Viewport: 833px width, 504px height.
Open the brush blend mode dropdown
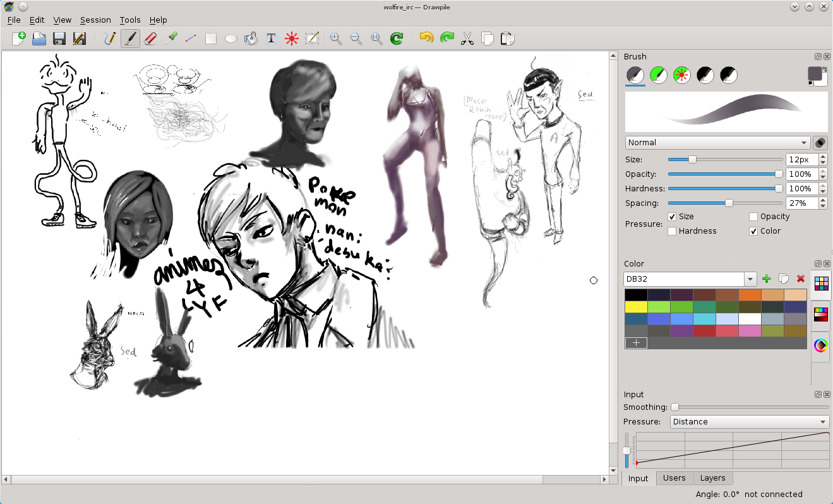[717, 142]
